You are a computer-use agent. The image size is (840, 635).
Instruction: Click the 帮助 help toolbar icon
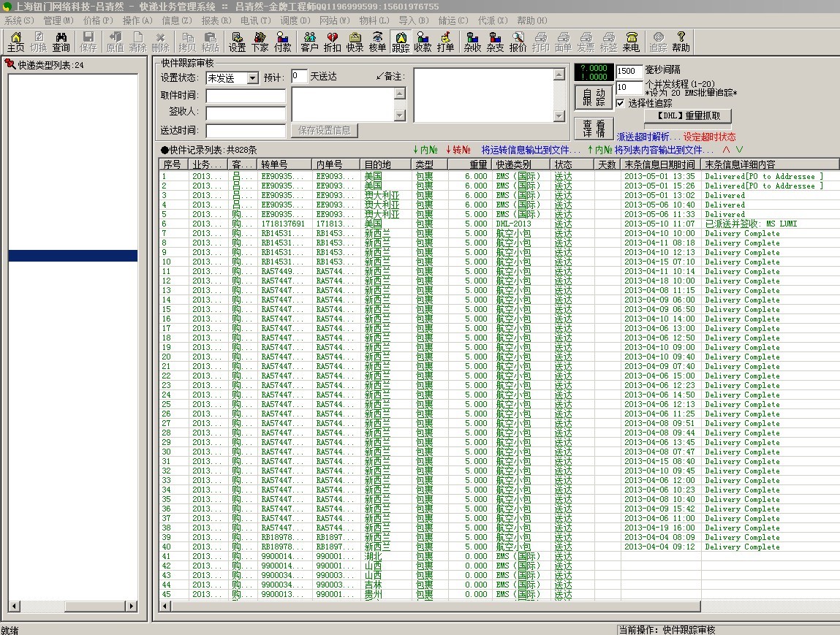point(681,42)
